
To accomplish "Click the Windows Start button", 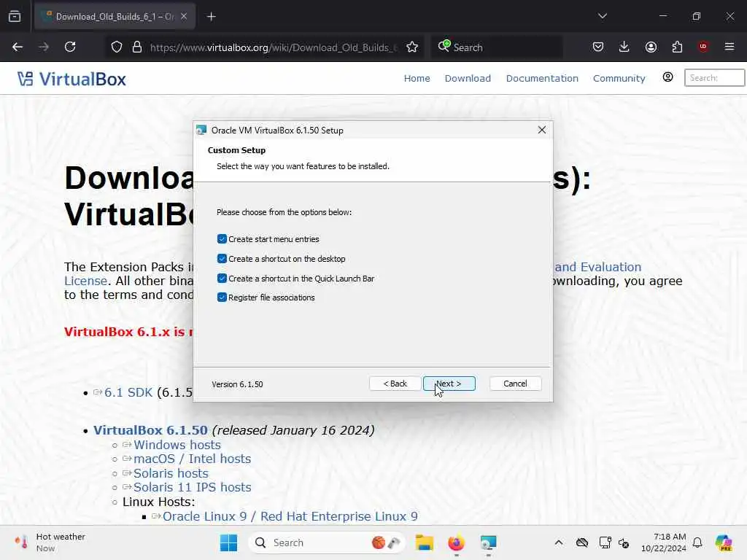I will pyautogui.click(x=228, y=542).
